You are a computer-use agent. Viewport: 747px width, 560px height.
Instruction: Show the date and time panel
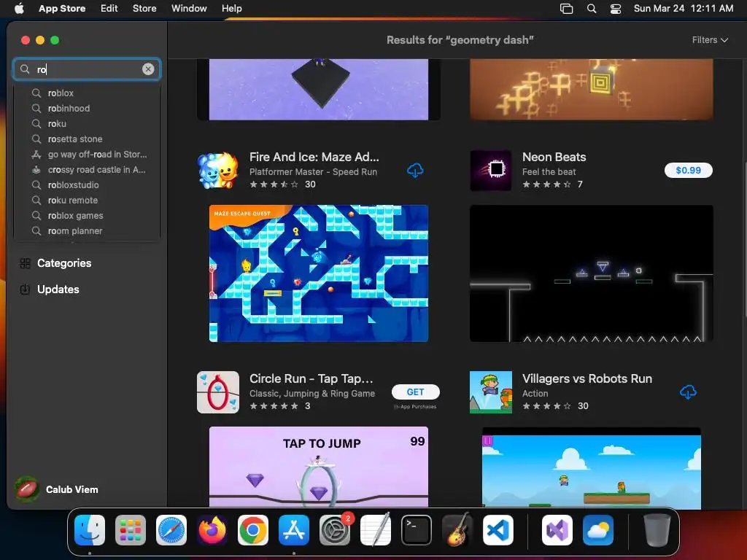point(683,8)
